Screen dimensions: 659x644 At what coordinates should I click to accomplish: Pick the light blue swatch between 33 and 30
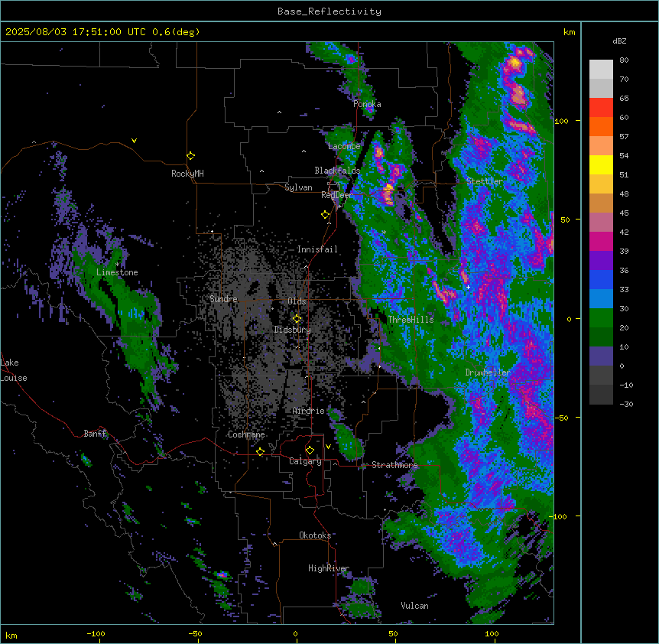click(601, 299)
